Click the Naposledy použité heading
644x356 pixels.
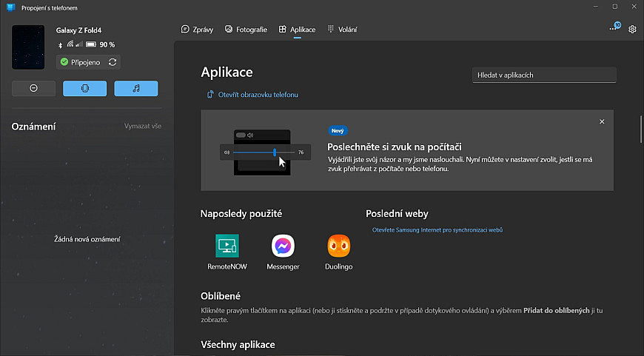click(241, 213)
